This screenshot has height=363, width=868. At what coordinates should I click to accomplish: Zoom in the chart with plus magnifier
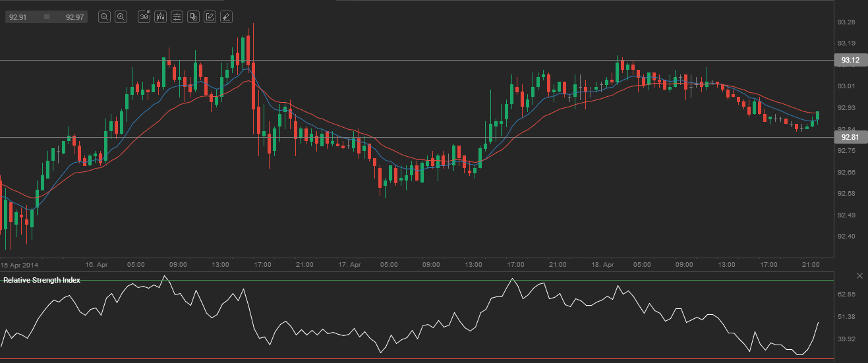[x=121, y=17]
